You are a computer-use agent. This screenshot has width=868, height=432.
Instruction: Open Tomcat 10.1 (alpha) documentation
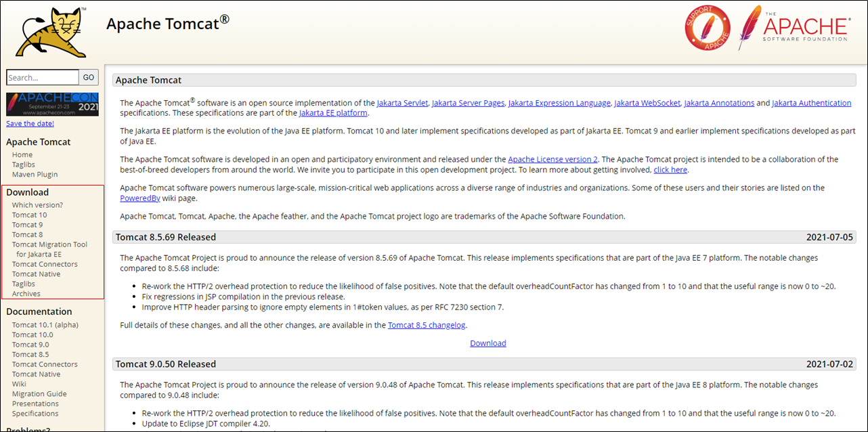pyautogui.click(x=45, y=325)
